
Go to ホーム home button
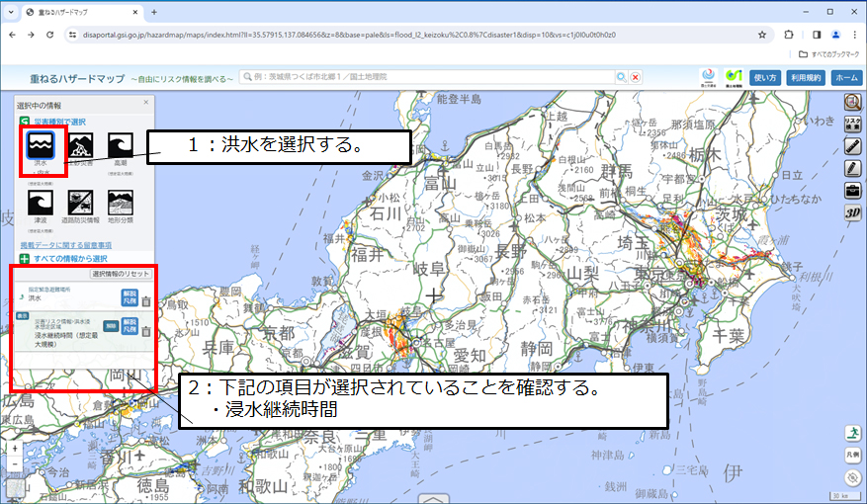coord(846,78)
